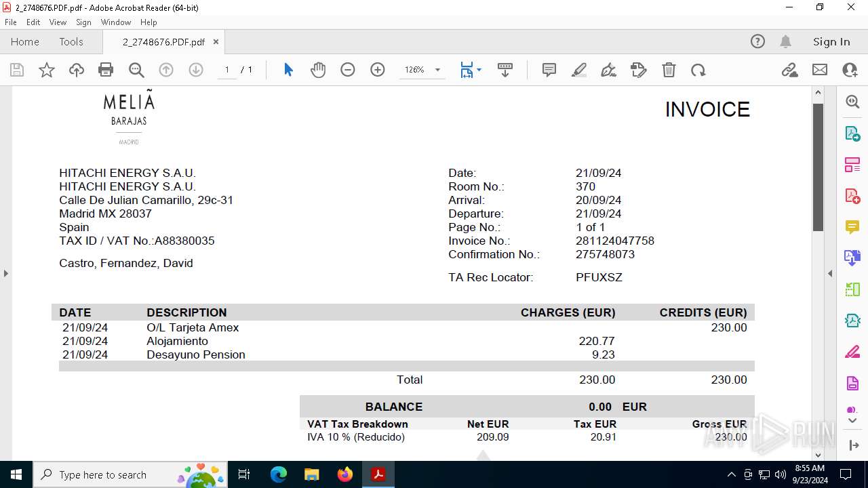
Task: Click the edit stamp tool icon
Action: pyautogui.click(x=639, y=70)
